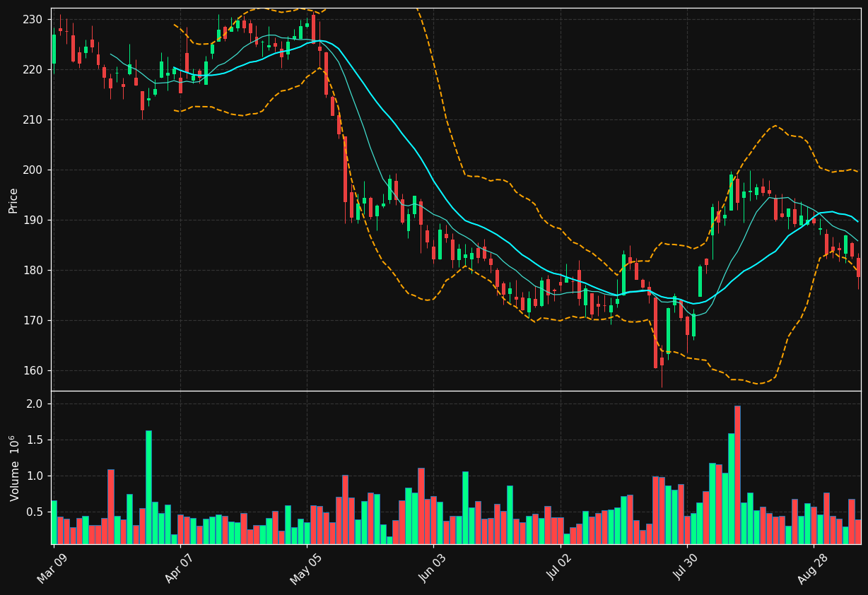Image resolution: width=868 pixels, height=595 pixels.
Task: Select the 1.5 volume tick label
Action: 36,440
